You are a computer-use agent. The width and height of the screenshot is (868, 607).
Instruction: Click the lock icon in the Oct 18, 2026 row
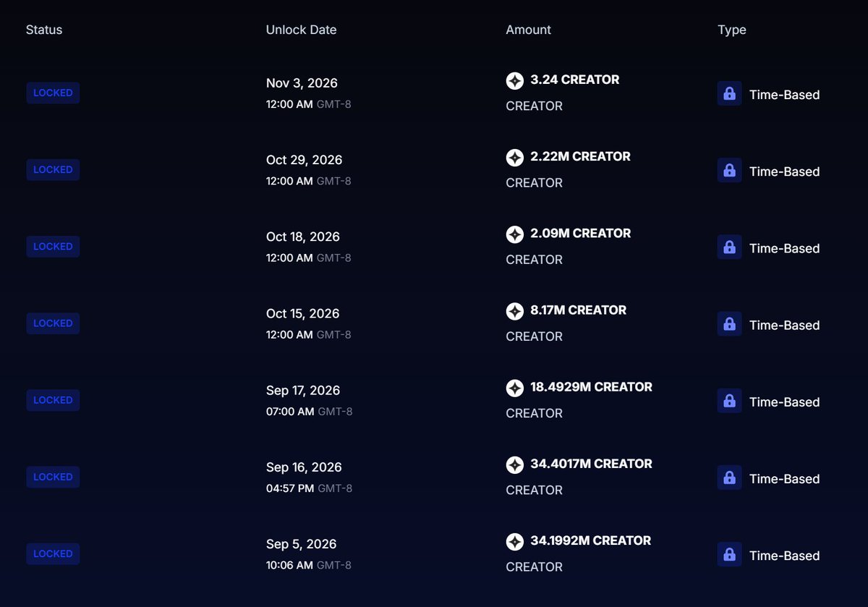coord(729,247)
